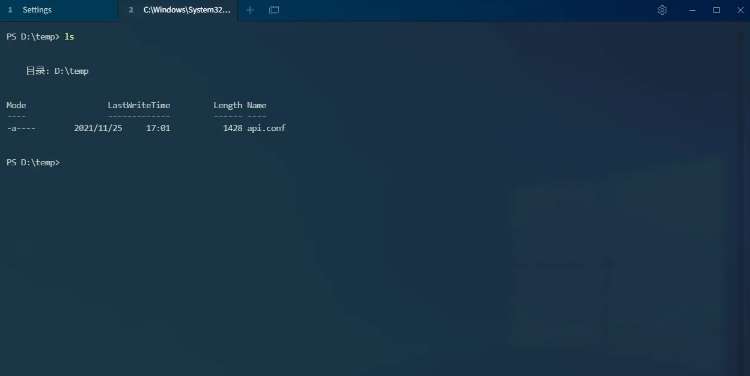Switch to the Settings tab
The image size is (750, 376).
(x=59, y=10)
